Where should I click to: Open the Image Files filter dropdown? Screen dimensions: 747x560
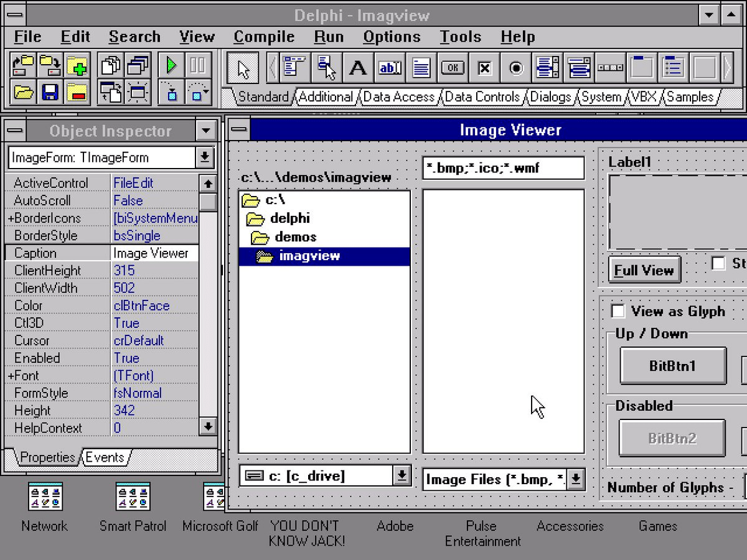click(576, 479)
